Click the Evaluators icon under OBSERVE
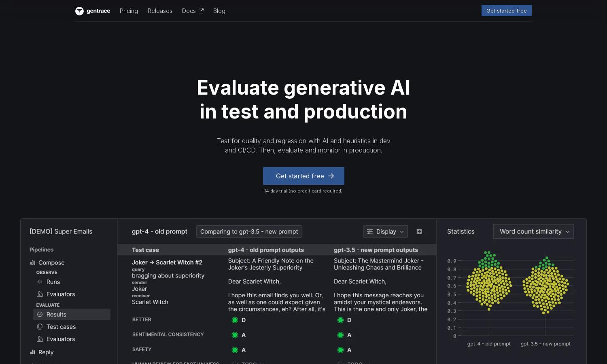The width and height of the screenshot is (607, 364). (40, 294)
